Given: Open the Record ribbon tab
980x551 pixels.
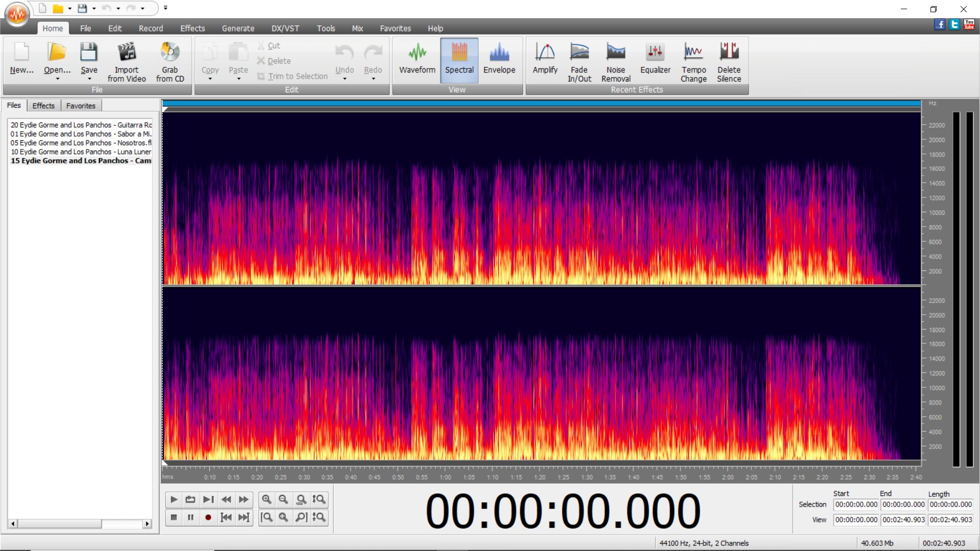Looking at the screenshot, I should [x=151, y=29].
